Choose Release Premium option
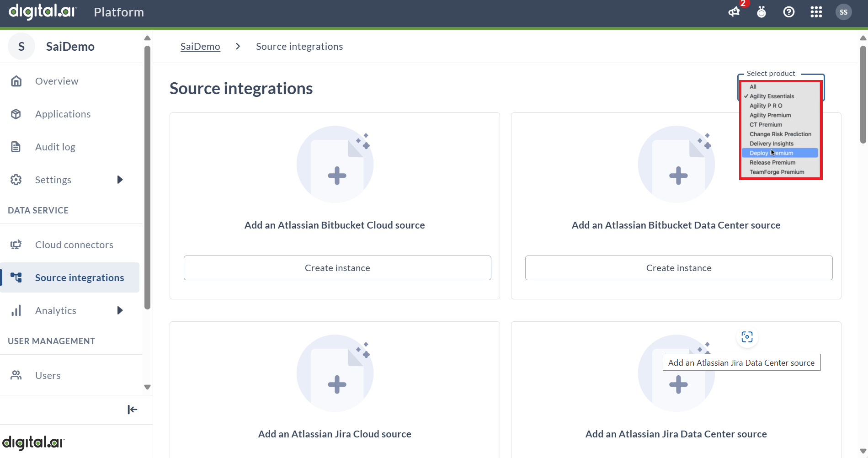The height and width of the screenshot is (458, 868). pyautogui.click(x=780, y=163)
